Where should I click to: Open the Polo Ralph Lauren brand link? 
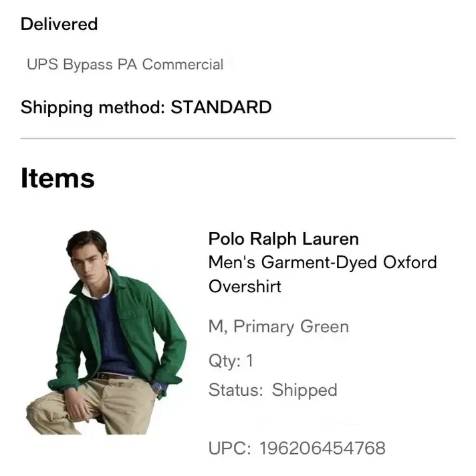[283, 239]
